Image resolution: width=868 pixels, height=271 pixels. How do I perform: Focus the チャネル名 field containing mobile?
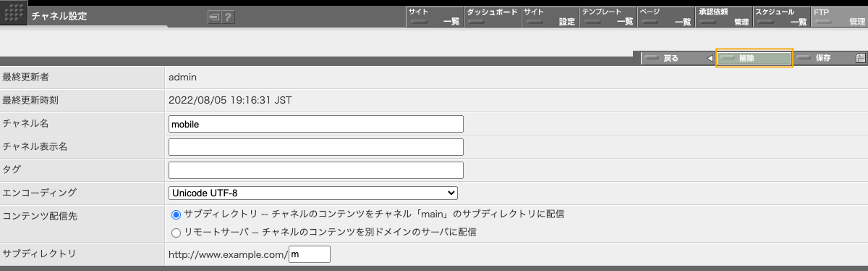pos(315,124)
